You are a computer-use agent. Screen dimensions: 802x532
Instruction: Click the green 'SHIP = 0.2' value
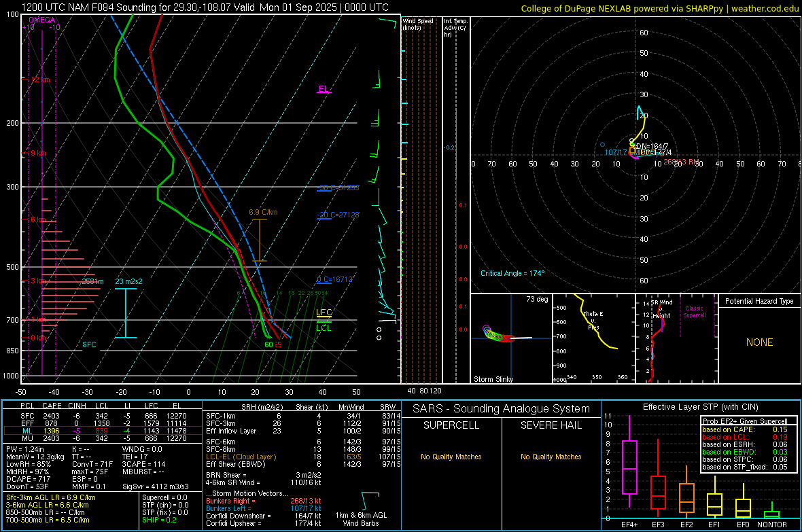[x=159, y=520]
